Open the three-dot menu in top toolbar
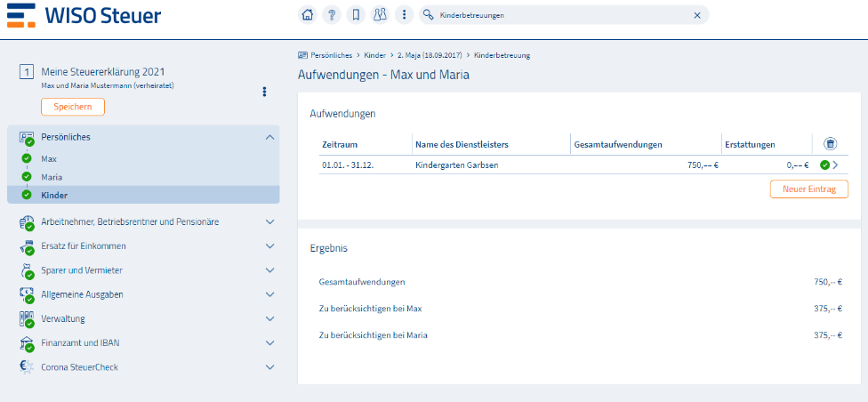Screen dimensions: 868x402 (x=404, y=15)
